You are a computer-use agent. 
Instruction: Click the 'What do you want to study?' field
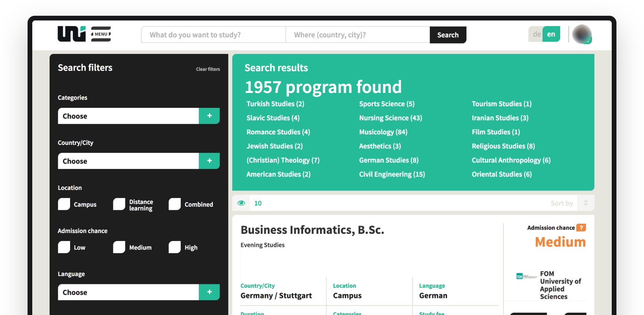(x=213, y=35)
